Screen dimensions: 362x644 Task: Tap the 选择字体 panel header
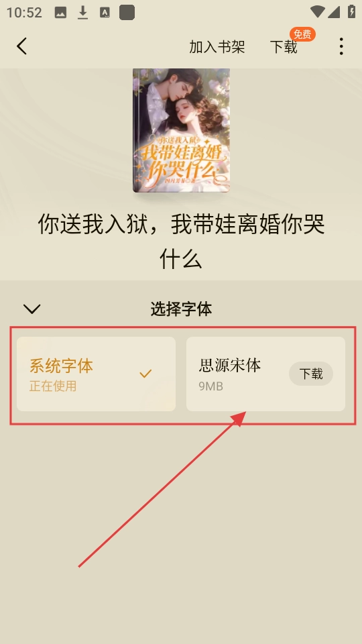point(181,309)
